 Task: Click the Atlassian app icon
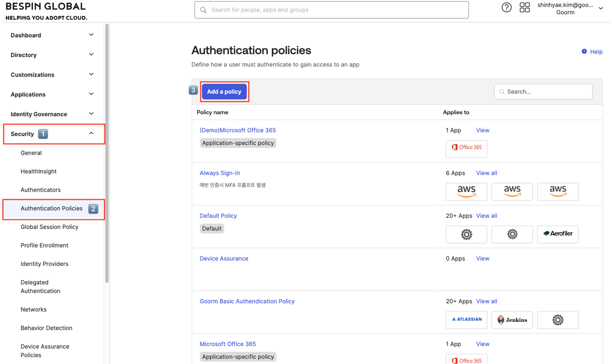(x=466, y=320)
